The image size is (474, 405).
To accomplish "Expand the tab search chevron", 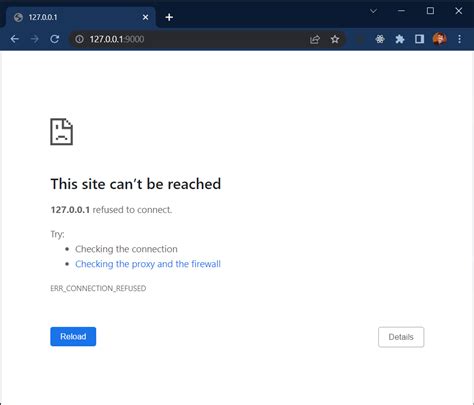I will [x=373, y=11].
